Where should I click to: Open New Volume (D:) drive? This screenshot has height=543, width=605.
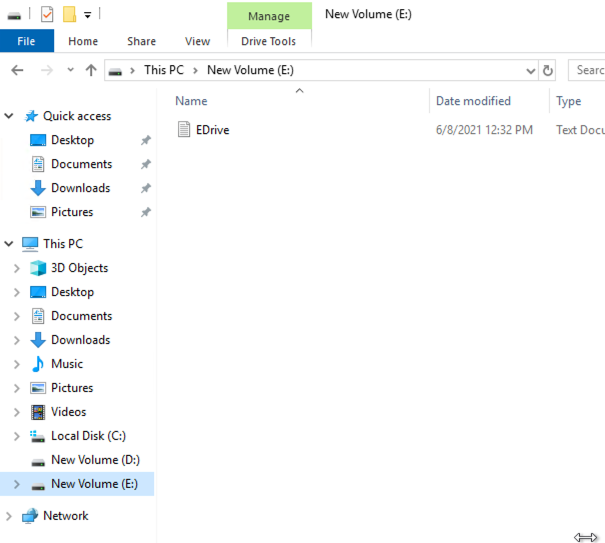click(x=95, y=460)
